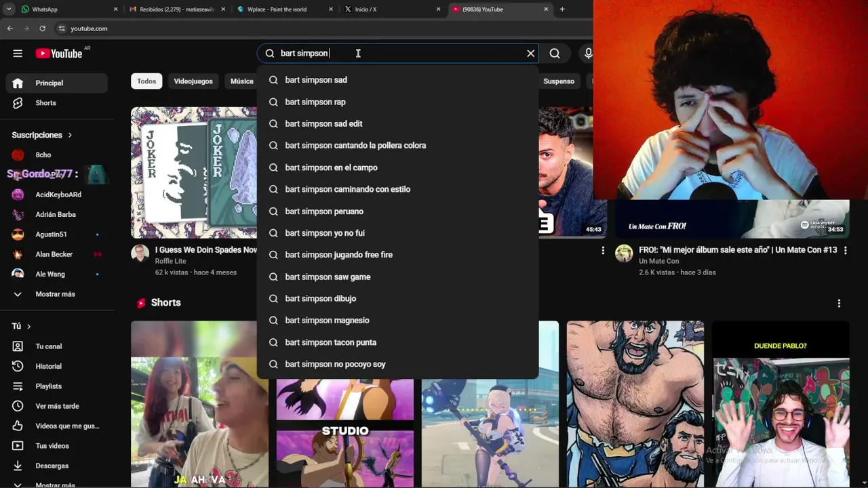Open 'DUENDE PABLO?' short
Screen dimensions: 868x488
tap(781, 404)
